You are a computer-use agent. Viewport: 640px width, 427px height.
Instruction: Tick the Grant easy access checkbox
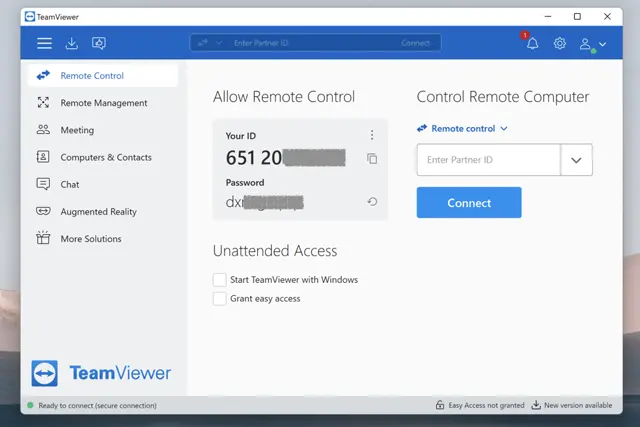point(220,298)
